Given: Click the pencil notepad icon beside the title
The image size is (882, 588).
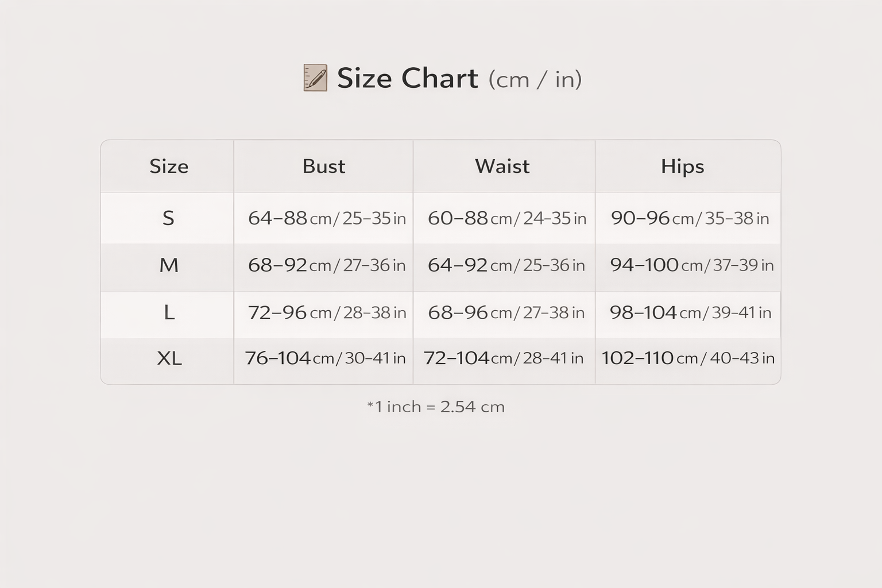Looking at the screenshot, I should 315,78.
